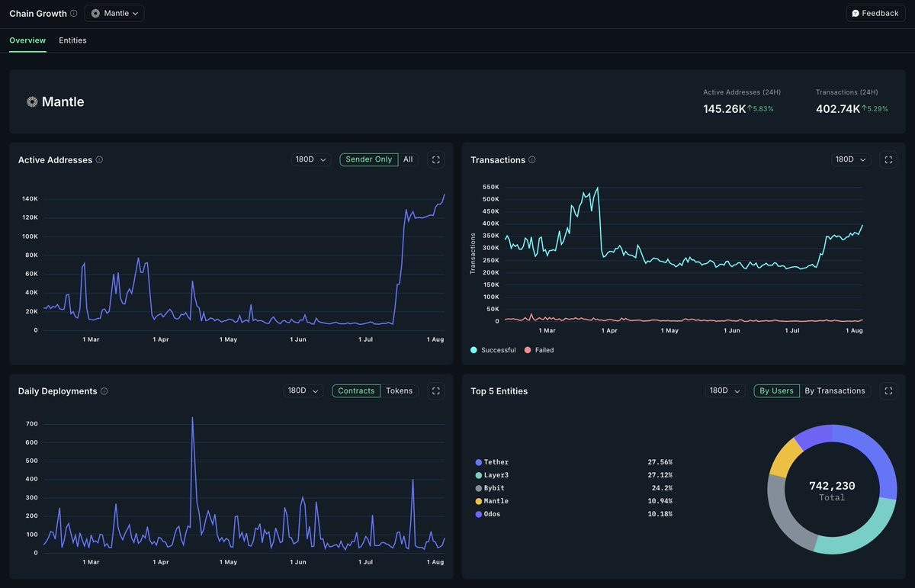Open Transactions 180D range dropdown
Viewport: 915px width, 588px height.
coord(851,159)
